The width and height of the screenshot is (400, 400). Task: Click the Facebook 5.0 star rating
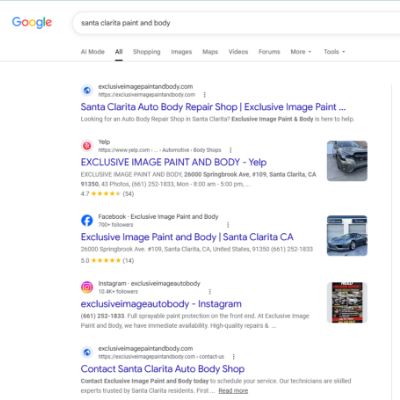pos(107,260)
